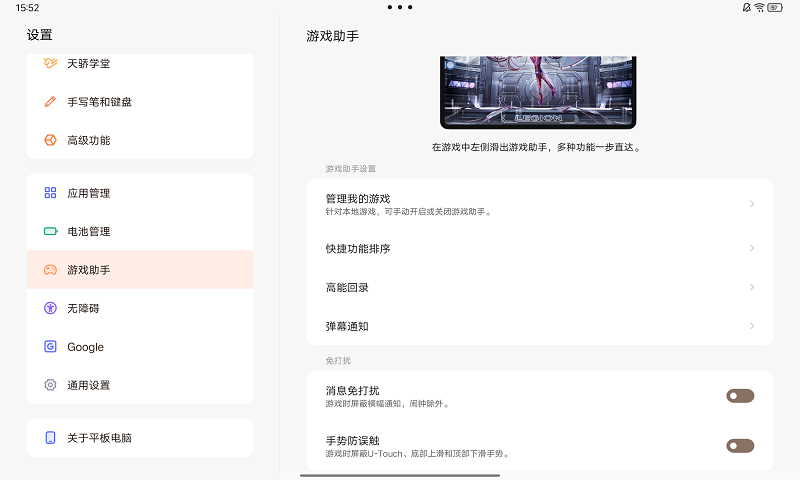Click the green 电池管理 battery icon
Image resolution: width=800 pixels, height=480 pixels.
[50, 232]
